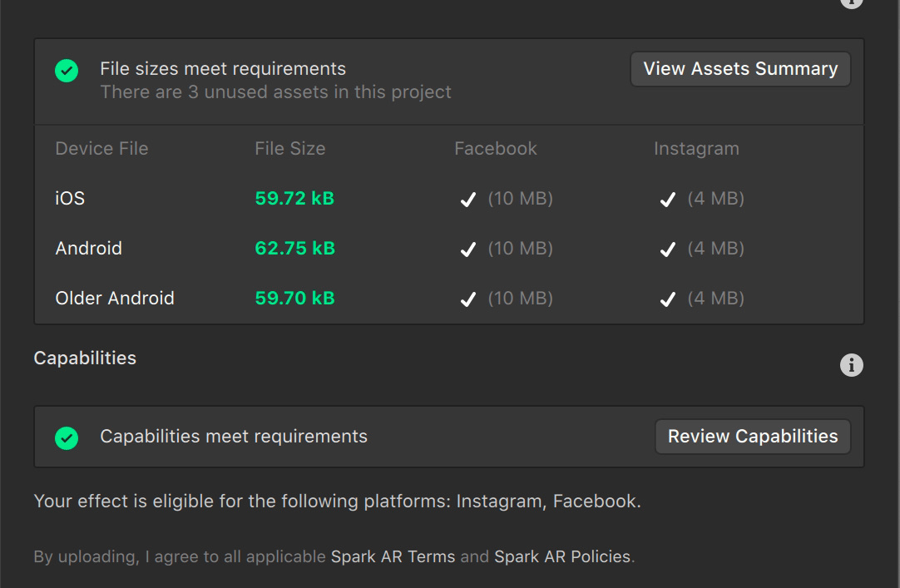Open the Spark AR Terms link
Viewport: 900px width, 588px height.
coord(393,556)
